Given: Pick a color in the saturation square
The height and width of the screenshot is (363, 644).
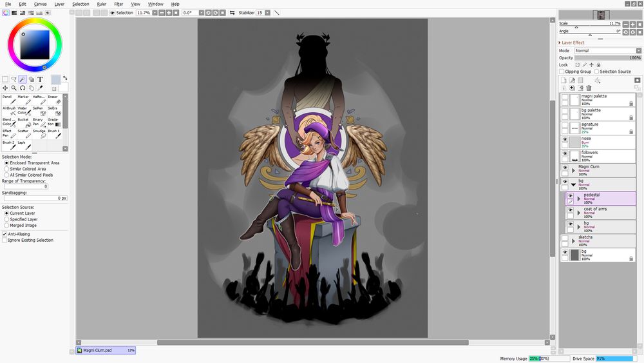Looking at the screenshot, I should coord(35,44).
